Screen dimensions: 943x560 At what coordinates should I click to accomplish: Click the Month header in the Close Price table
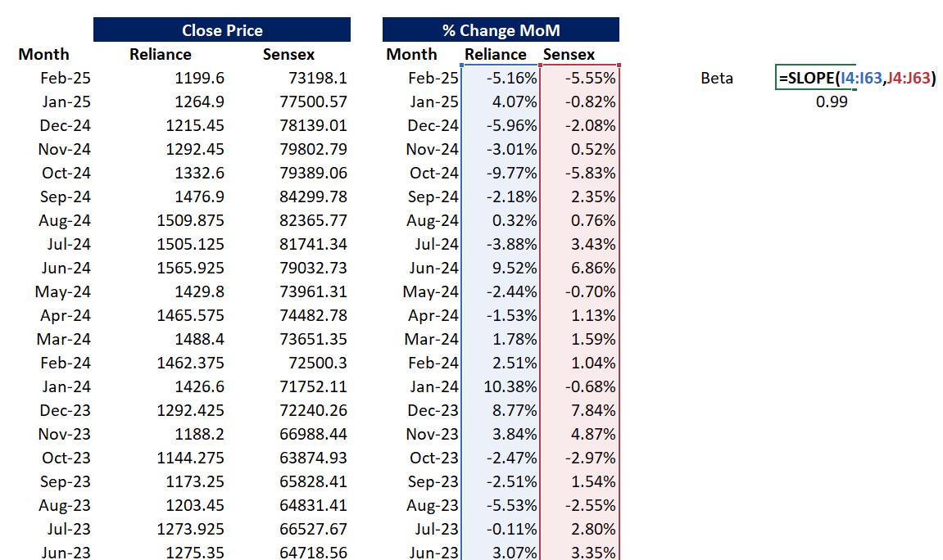click(43, 55)
